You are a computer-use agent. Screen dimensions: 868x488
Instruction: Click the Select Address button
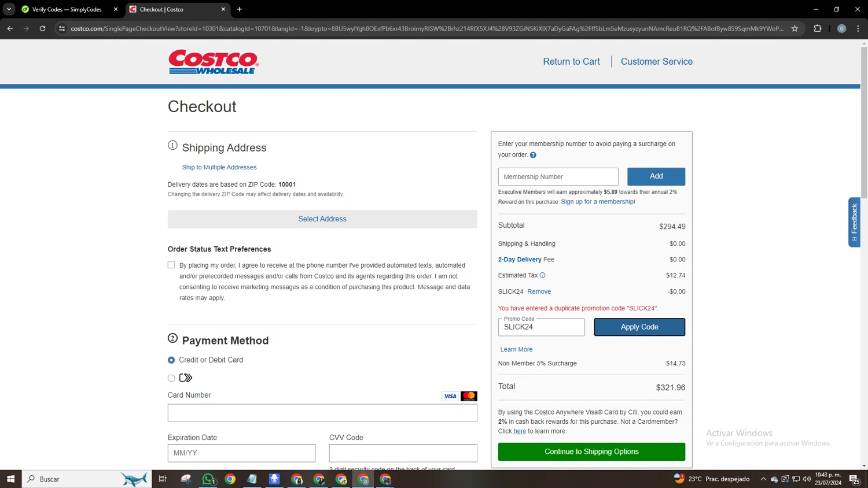pyautogui.click(x=322, y=219)
